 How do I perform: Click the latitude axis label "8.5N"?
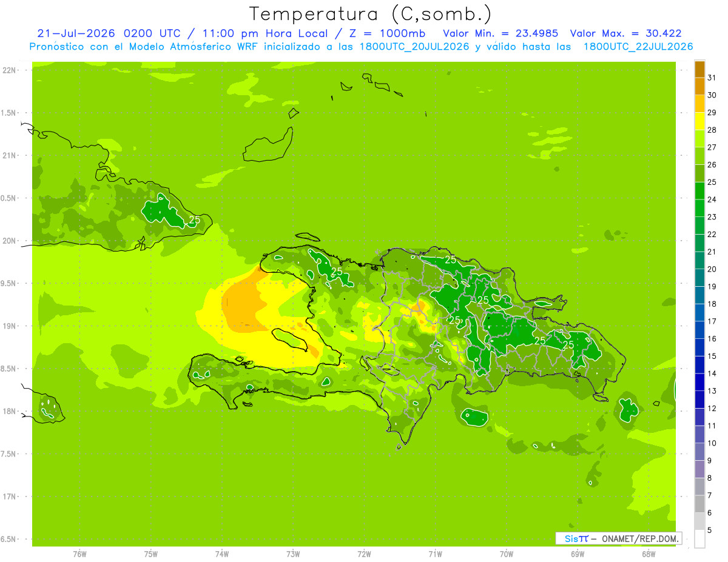(9, 369)
